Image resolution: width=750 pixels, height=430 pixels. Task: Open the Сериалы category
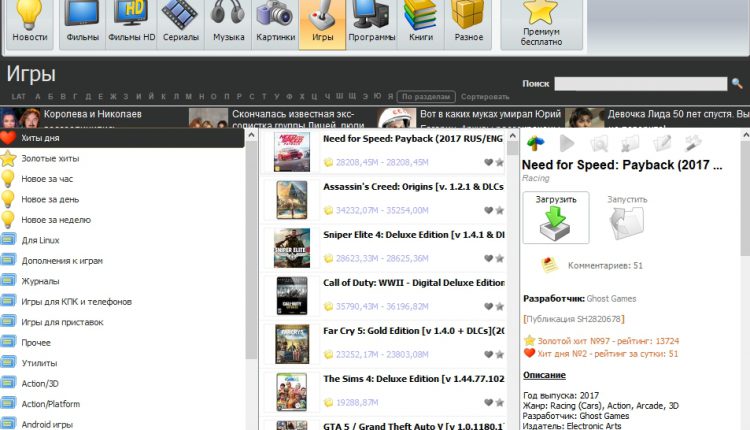point(181,24)
